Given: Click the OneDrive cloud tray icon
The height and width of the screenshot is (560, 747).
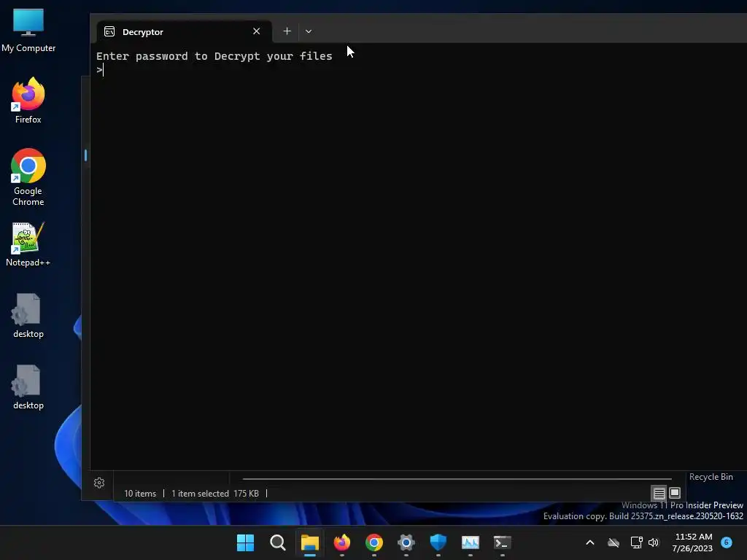Looking at the screenshot, I should tap(613, 542).
